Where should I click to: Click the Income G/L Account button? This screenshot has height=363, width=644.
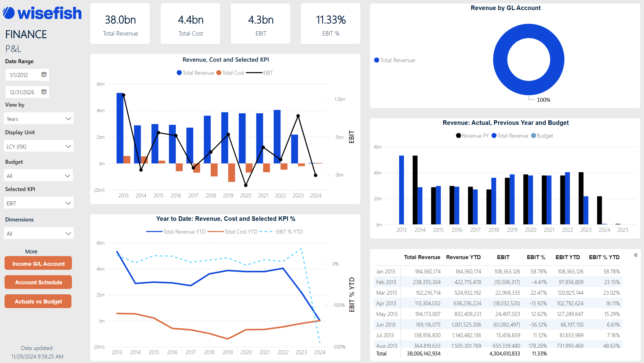38,264
